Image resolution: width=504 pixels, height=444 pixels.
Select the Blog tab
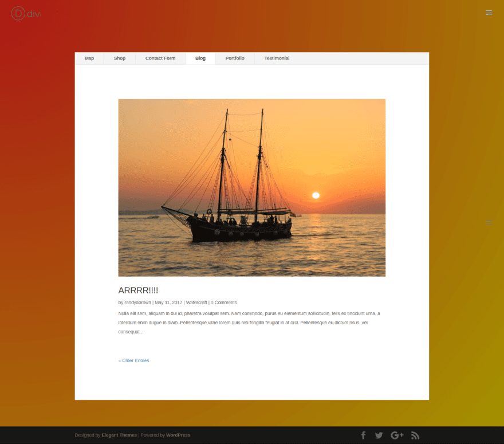click(200, 58)
